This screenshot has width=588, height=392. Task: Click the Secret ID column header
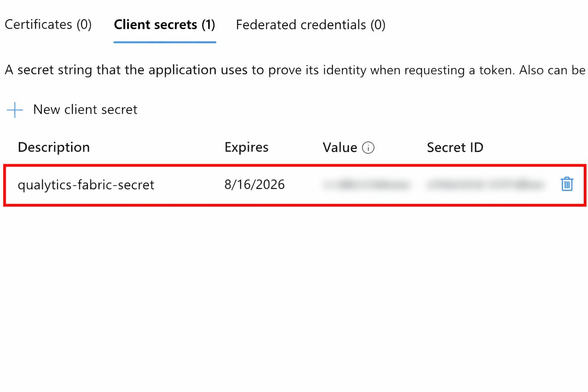click(455, 147)
